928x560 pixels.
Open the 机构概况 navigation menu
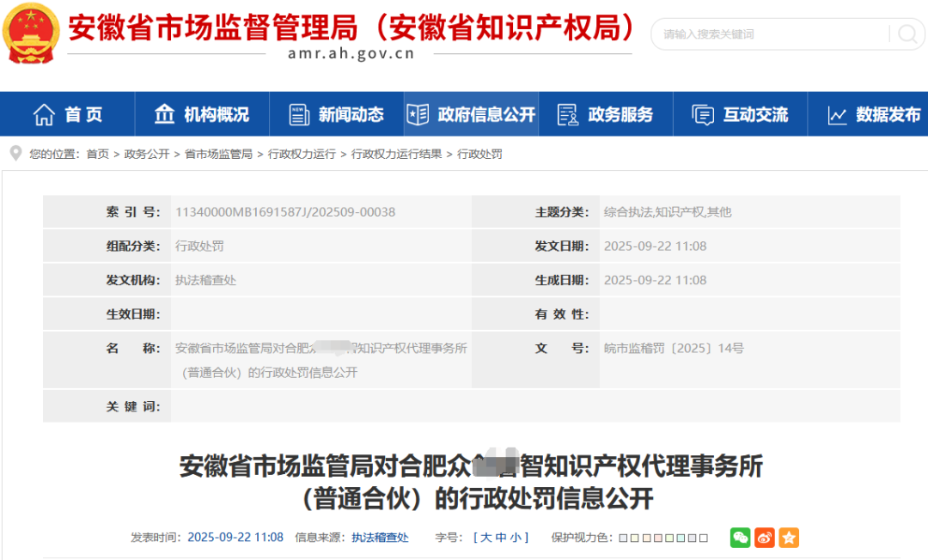point(202,114)
